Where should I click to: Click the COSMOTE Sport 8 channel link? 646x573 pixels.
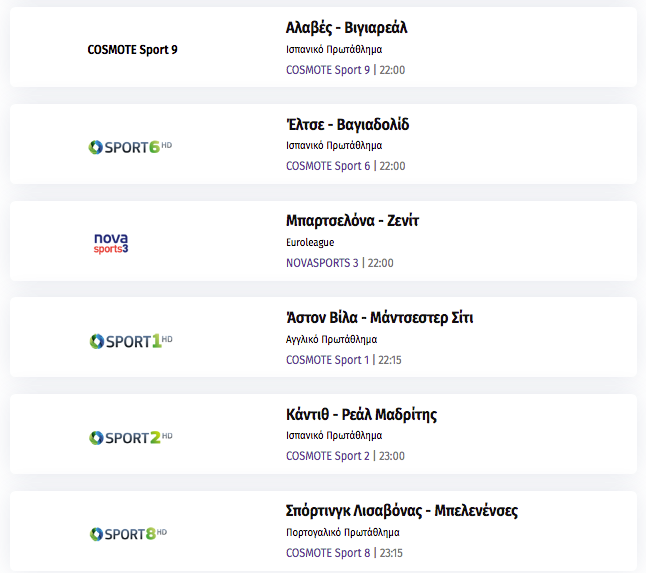coord(328,553)
